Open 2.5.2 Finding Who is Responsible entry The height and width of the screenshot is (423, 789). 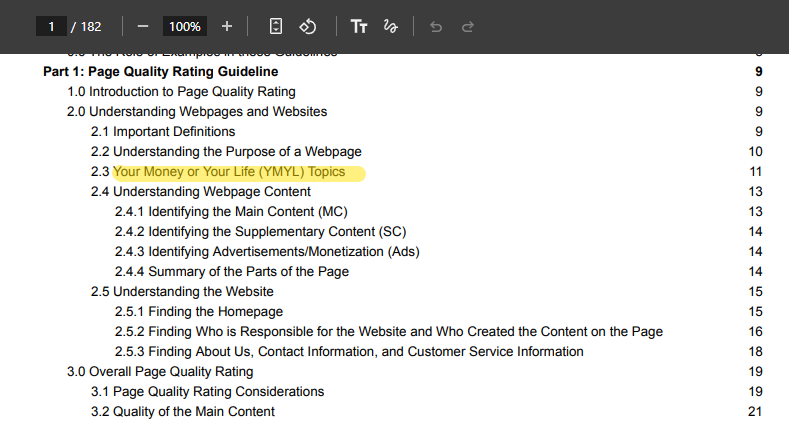388,331
